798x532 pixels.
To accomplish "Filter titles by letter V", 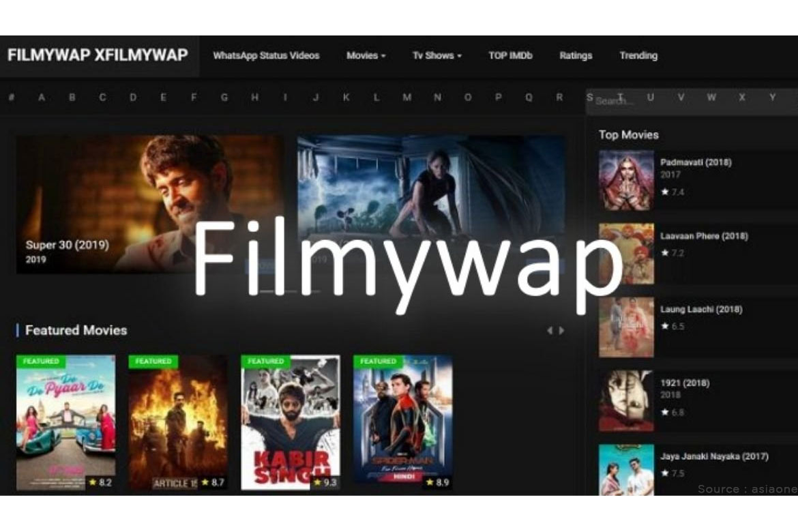I will pos(681,98).
